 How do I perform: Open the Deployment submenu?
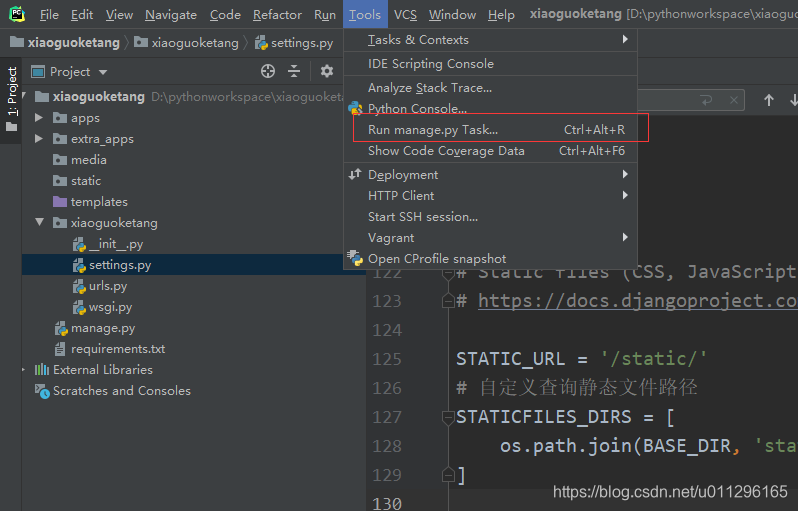point(491,175)
